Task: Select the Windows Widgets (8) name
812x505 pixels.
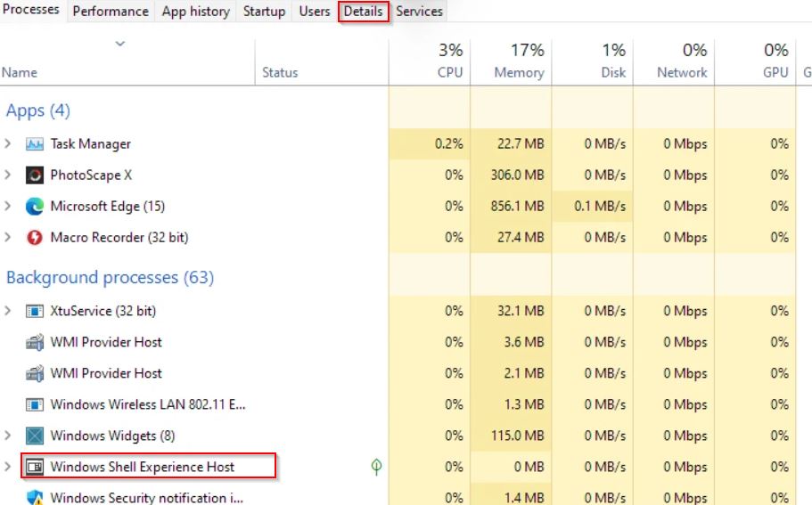Action: coord(112,436)
